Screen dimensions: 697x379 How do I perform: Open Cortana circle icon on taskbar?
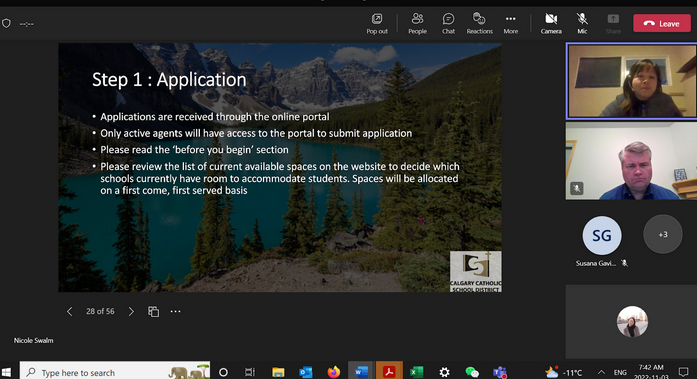(223, 372)
